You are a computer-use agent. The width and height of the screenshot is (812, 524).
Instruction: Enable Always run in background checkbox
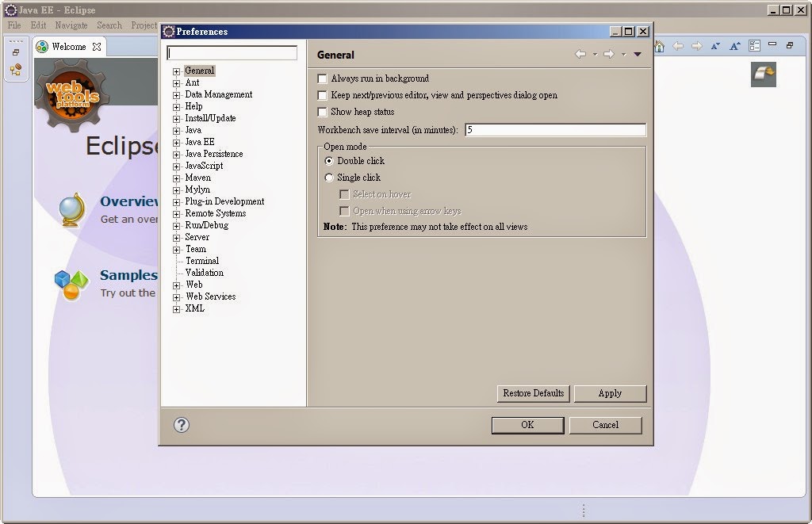pos(322,78)
